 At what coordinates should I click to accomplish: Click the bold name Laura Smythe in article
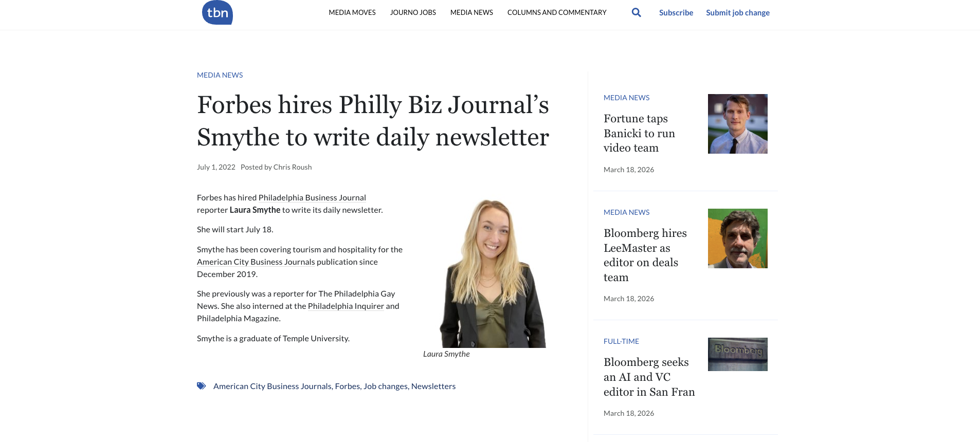point(255,210)
